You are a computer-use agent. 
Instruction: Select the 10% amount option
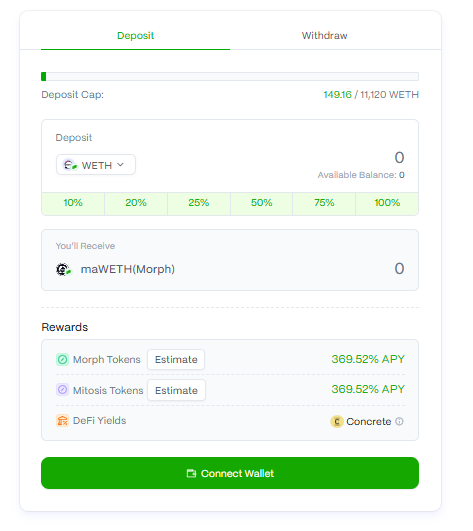tap(73, 203)
